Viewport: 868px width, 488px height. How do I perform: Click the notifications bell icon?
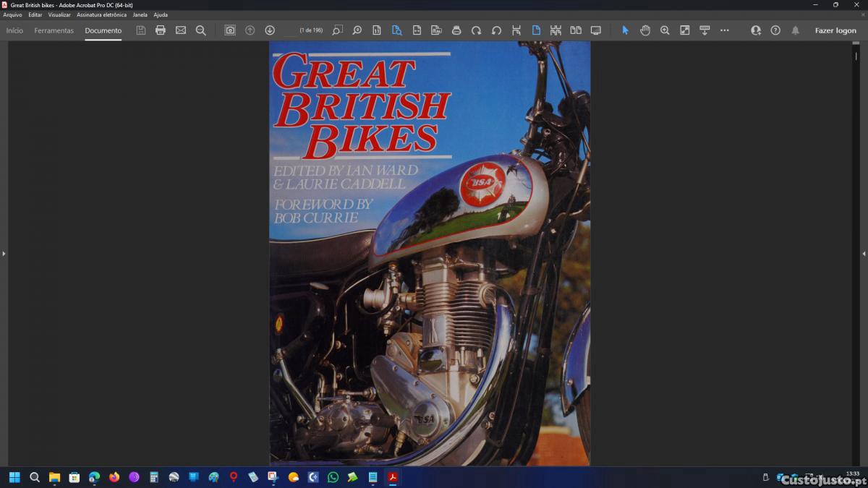[x=796, y=30]
